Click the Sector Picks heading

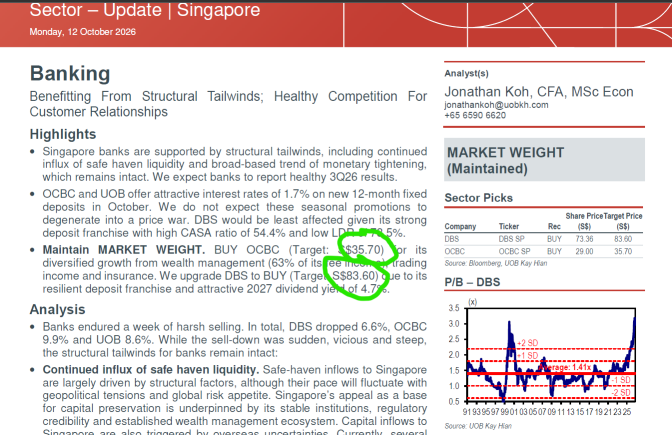(478, 198)
